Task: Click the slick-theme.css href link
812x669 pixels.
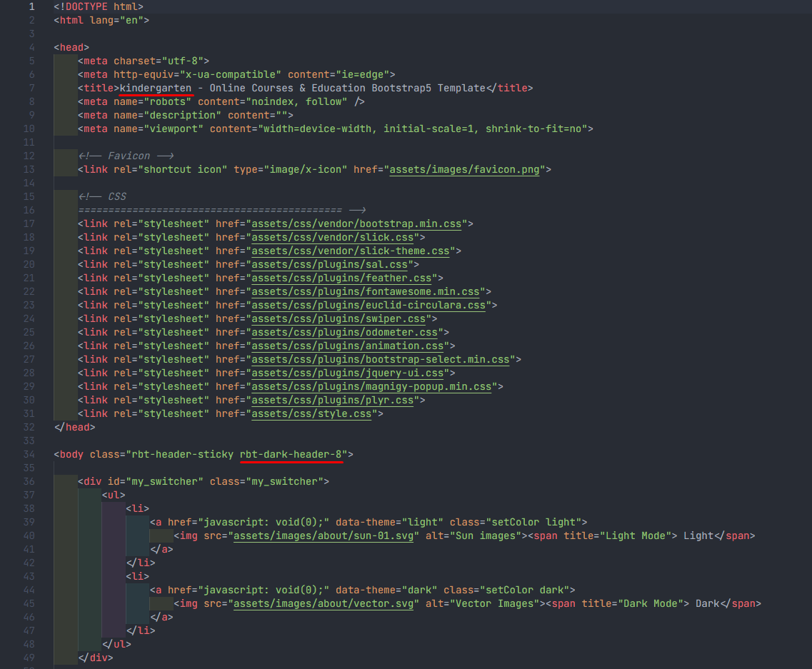Action: (351, 251)
